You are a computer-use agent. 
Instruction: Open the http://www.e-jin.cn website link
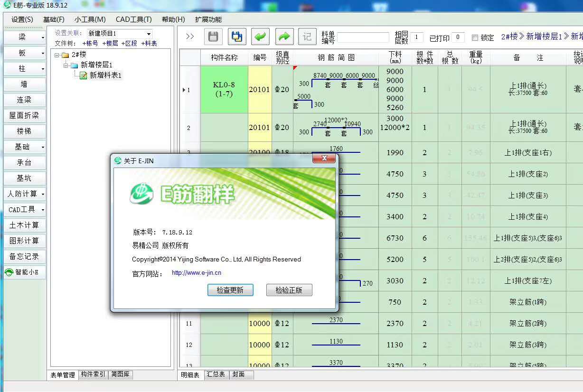coord(197,273)
